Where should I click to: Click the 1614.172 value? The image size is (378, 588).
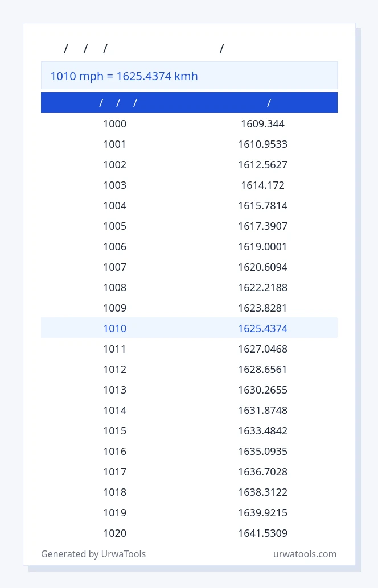coord(263,185)
